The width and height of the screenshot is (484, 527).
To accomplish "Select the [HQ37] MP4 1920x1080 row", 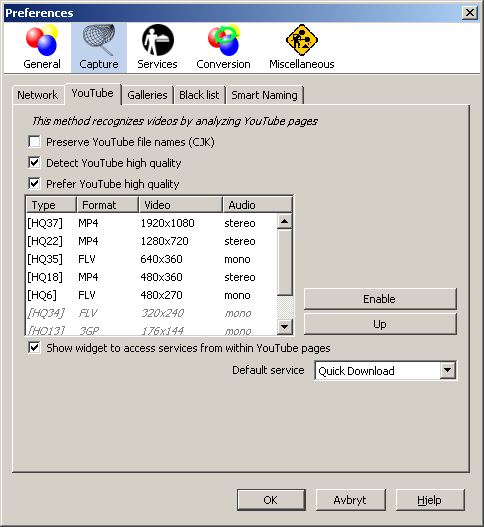I will (152, 223).
